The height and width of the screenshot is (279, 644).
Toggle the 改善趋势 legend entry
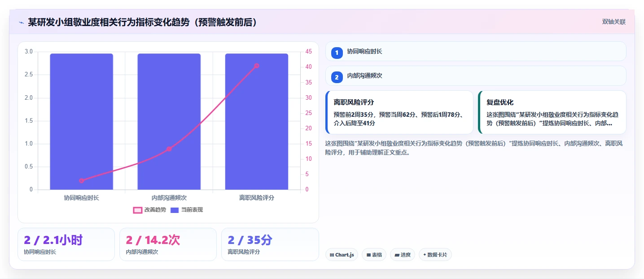coord(150,210)
